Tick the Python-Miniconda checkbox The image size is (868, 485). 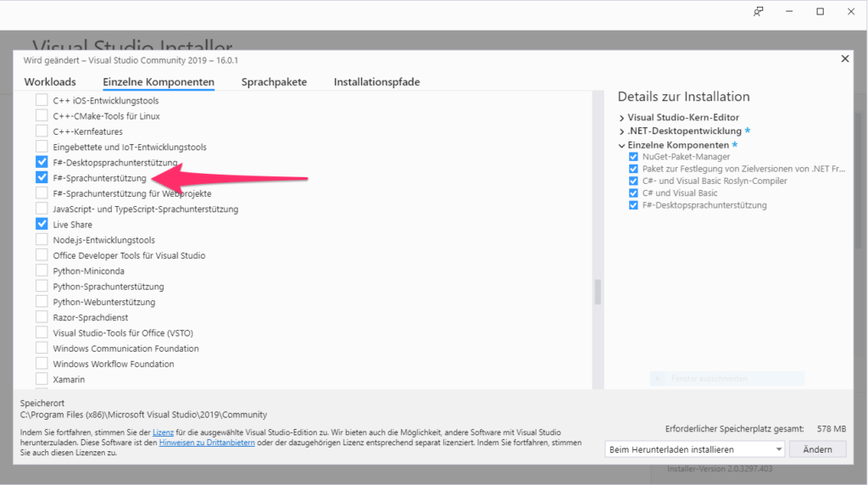pos(42,270)
